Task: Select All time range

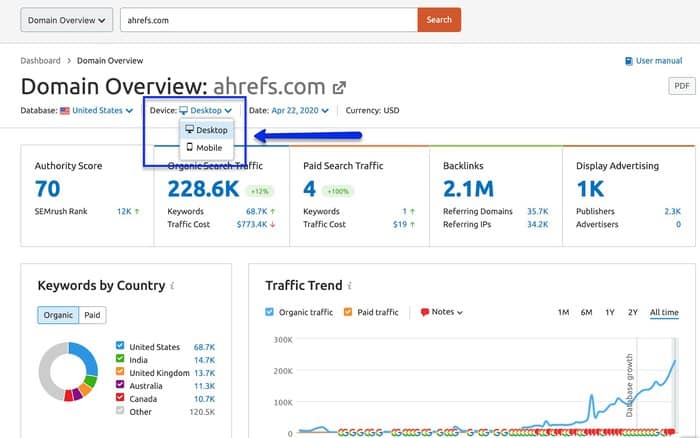Action: (664, 313)
